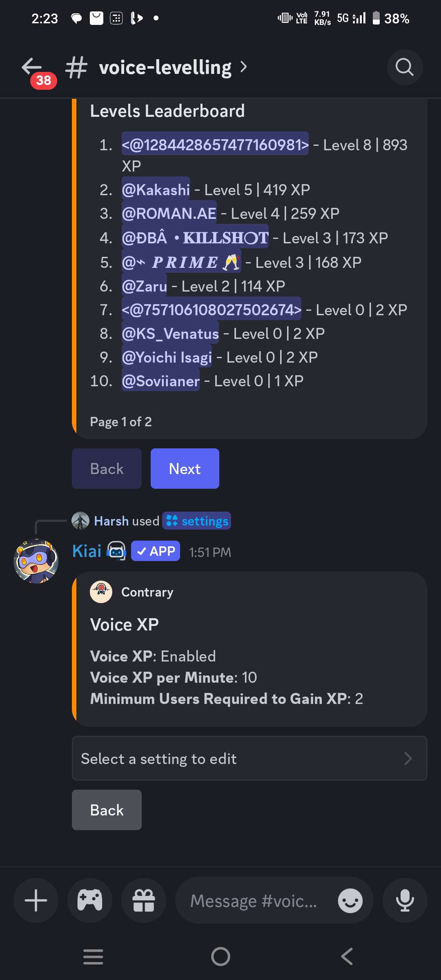The height and width of the screenshot is (980, 441).
Task: Open the @KS_Venatus user mention
Action: coord(170,334)
